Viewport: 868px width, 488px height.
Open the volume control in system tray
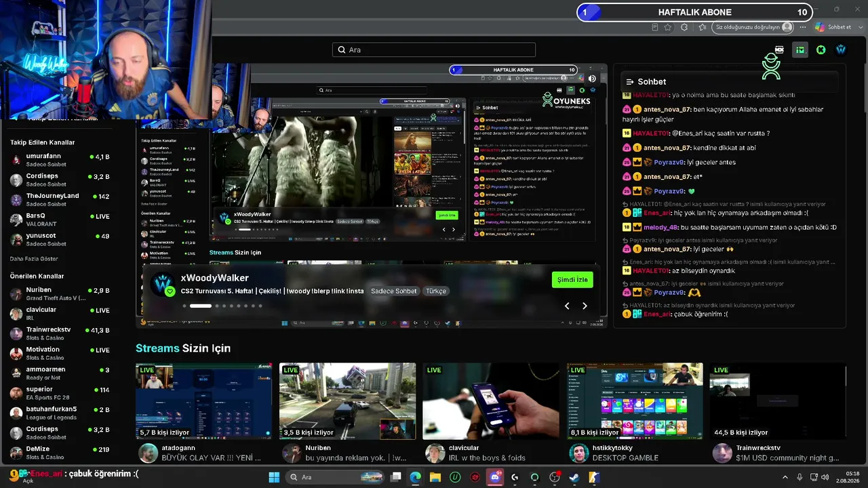[827, 477]
